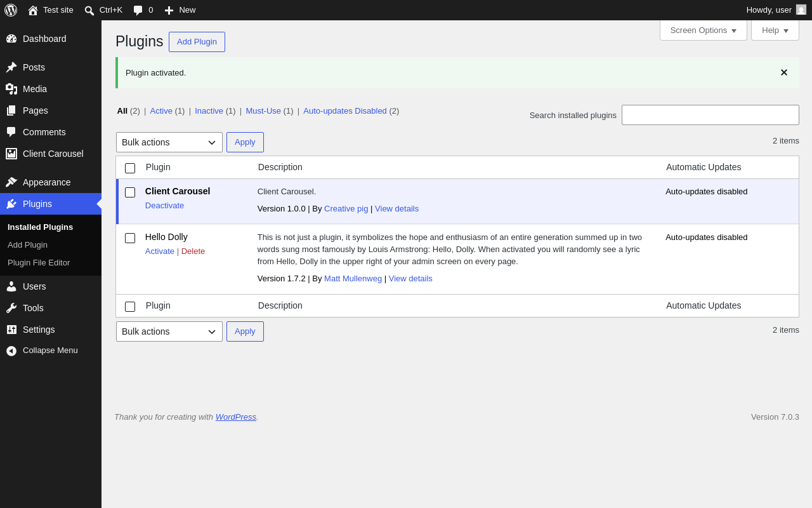The height and width of the screenshot is (508, 812).
Task: Click the Client Carousel image icon
Action: [11, 154]
